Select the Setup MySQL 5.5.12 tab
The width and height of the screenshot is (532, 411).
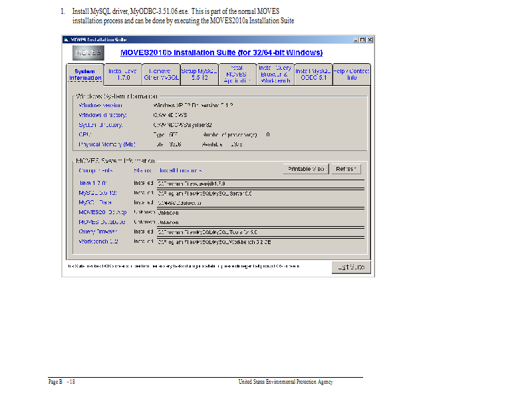pos(199,74)
